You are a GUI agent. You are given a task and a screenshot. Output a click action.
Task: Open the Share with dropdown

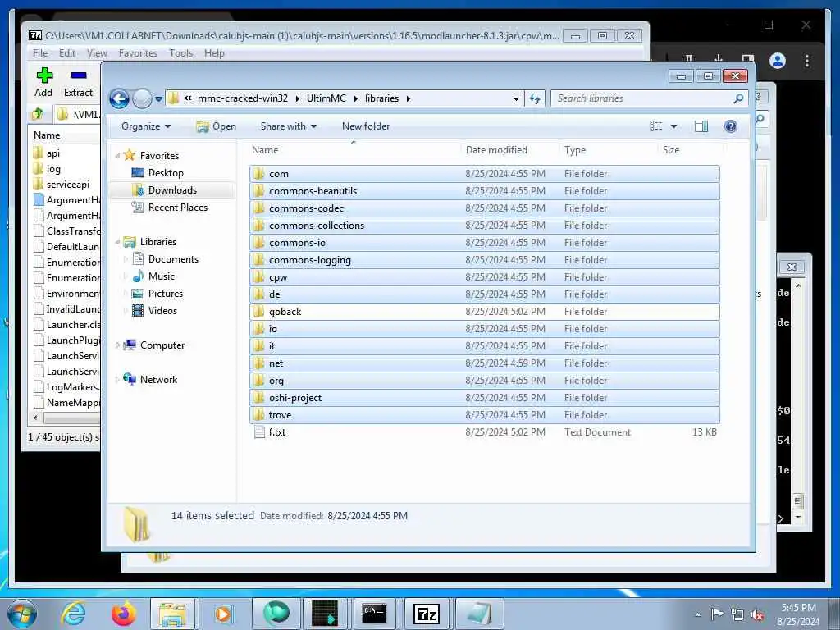point(288,126)
